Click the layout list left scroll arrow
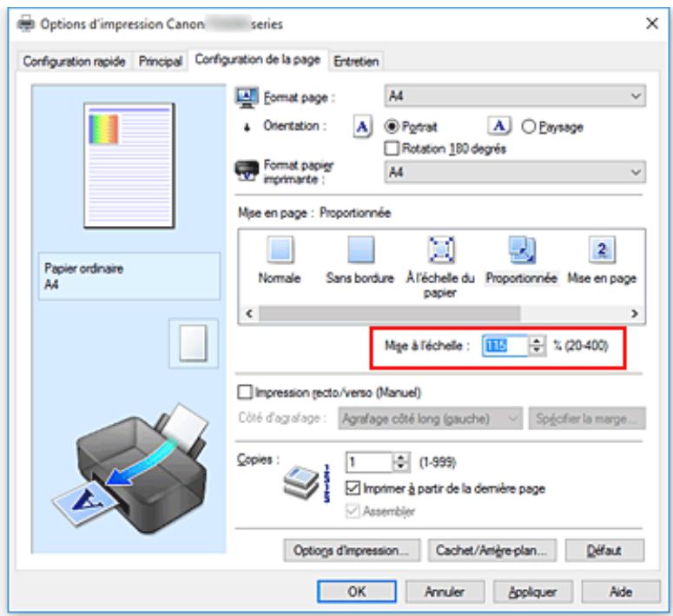 249,314
